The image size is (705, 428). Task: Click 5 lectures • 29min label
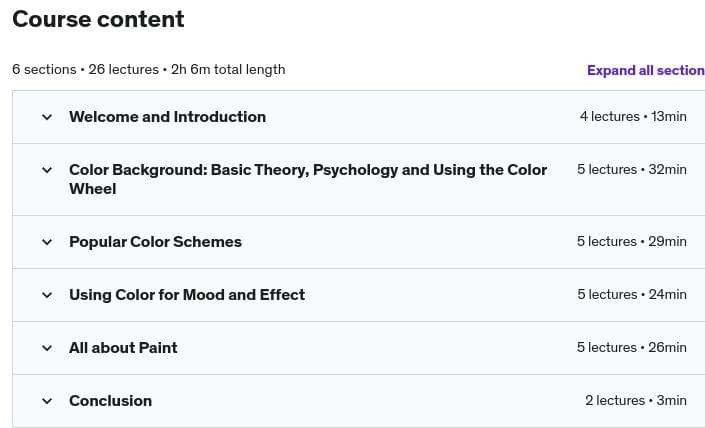tap(631, 242)
